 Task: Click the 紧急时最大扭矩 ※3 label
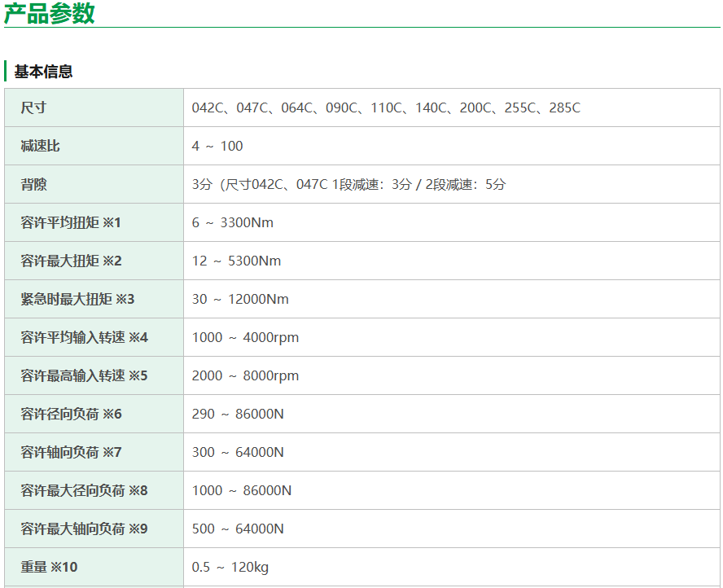tap(77, 299)
